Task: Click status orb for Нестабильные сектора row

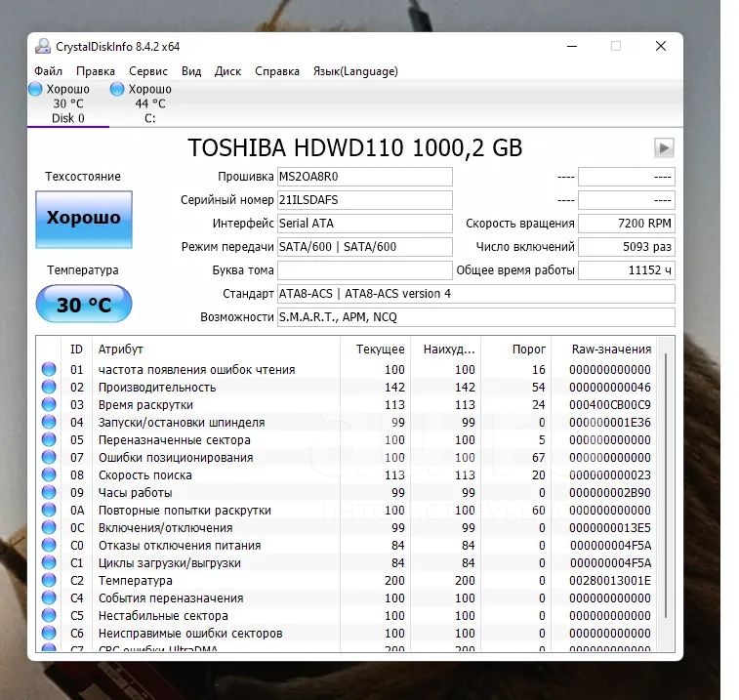Action: point(49,615)
